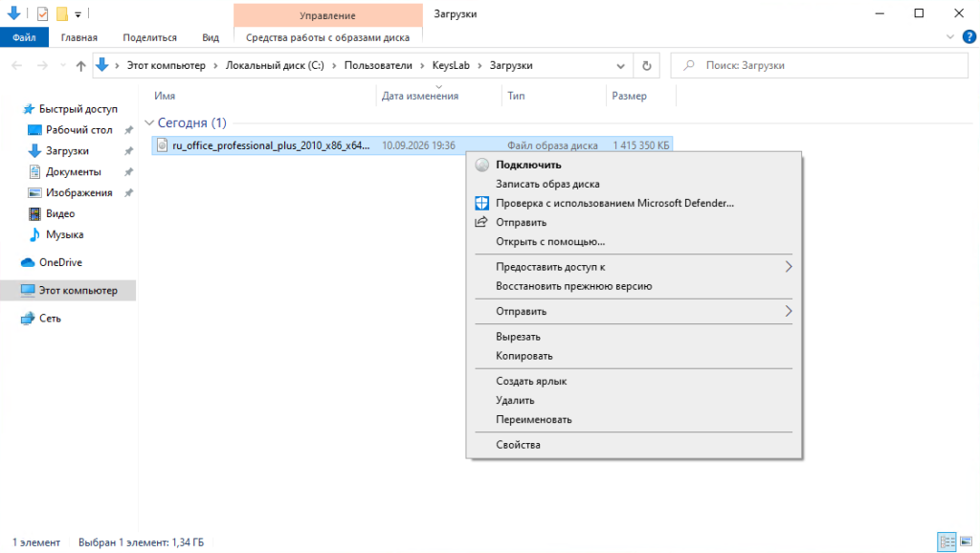Open Видео in the navigation pane

pos(60,213)
